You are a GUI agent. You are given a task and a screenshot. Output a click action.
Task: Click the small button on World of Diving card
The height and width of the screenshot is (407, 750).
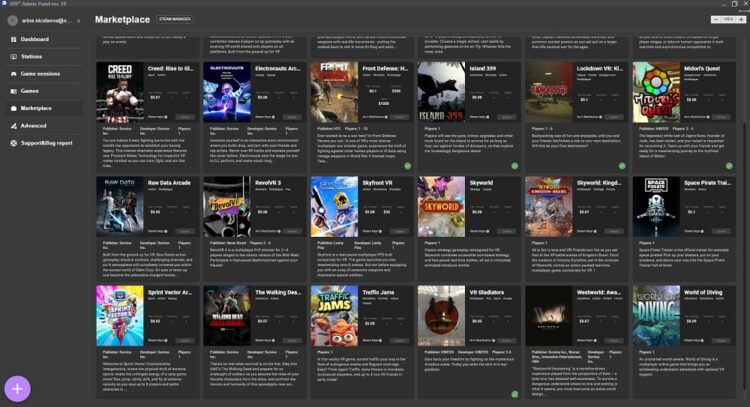tap(720, 341)
